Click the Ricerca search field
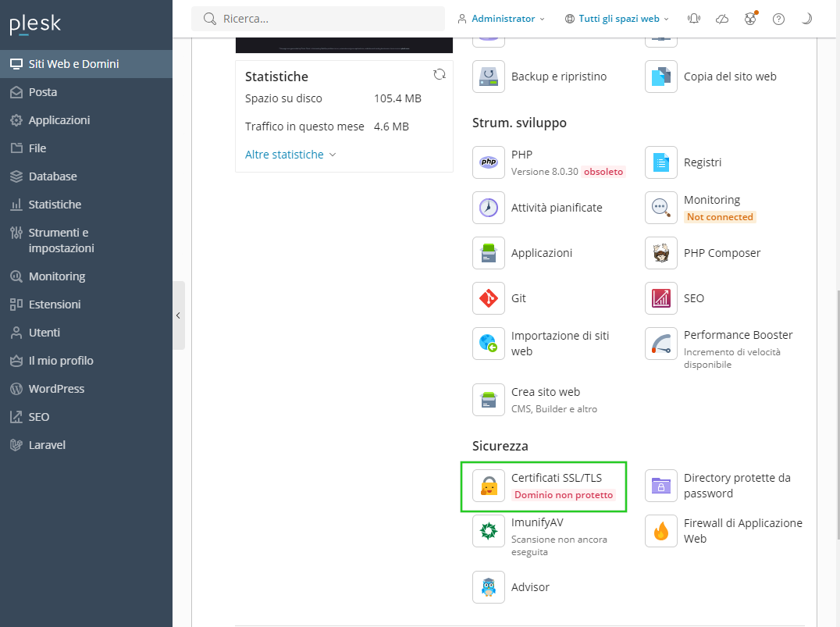Viewport: 840px width, 627px height. pos(319,19)
